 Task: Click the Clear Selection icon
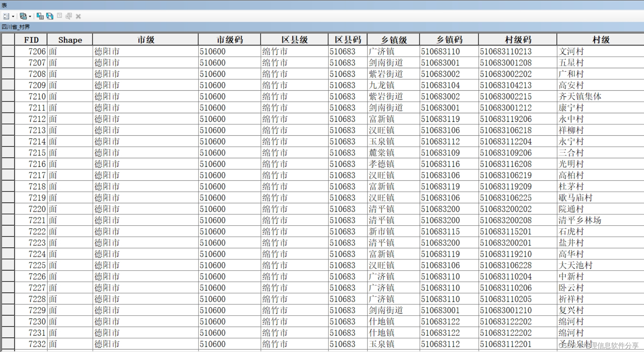point(60,16)
